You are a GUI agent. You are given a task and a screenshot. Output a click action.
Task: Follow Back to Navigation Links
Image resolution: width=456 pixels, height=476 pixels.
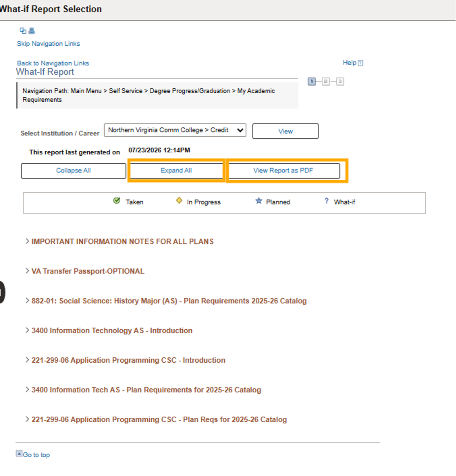tap(53, 63)
